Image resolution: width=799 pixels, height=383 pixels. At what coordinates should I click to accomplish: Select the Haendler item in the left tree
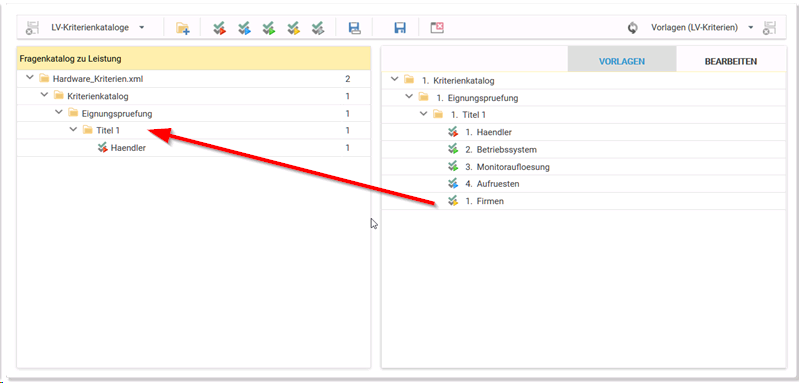[128, 148]
